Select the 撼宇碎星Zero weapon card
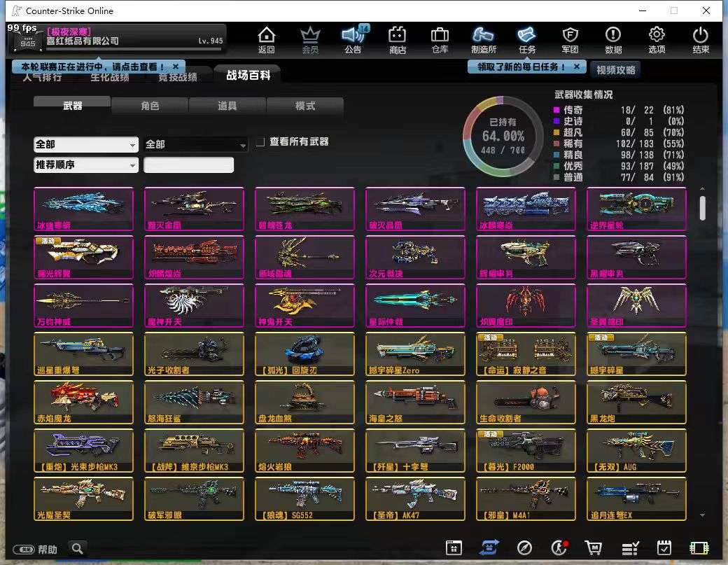The height and width of the screenshot is (565, 728). (415, 354)
